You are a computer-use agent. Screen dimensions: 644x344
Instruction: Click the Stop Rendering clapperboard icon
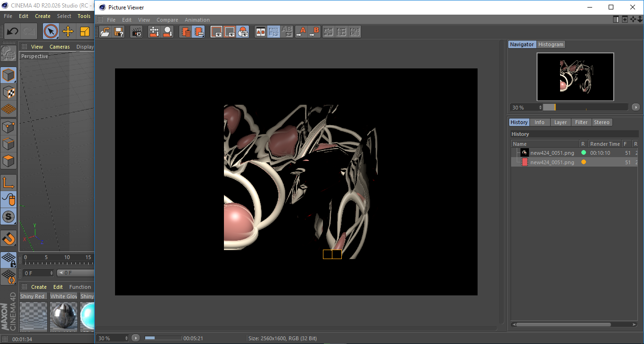tap(136, 32)
